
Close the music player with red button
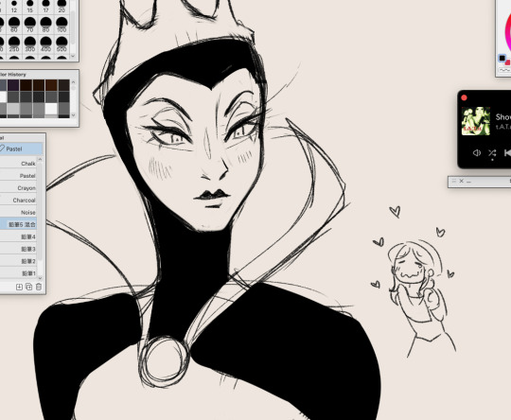point(465,97)
